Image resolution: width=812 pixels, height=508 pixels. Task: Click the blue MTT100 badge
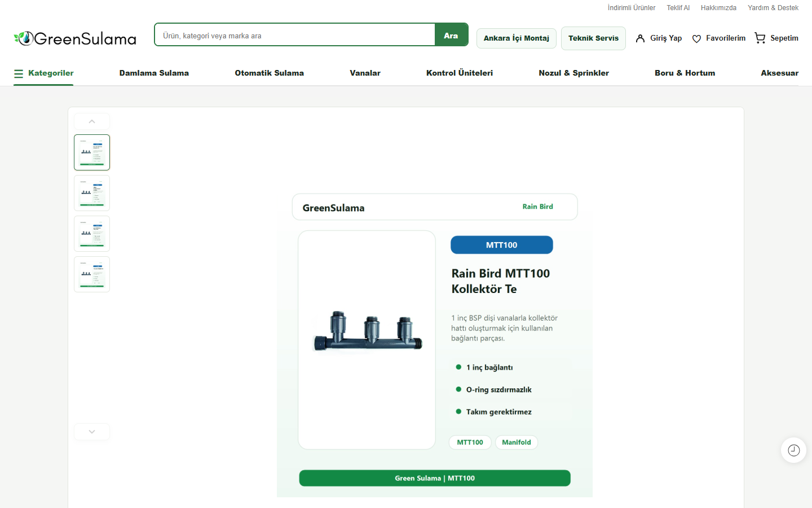click(x=502, y=245)
